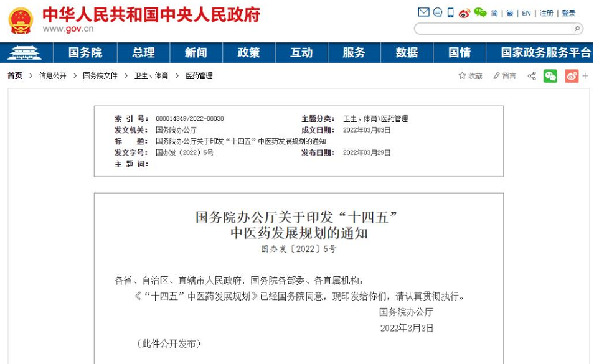The height and width of the screenshot is (364, 594).
Task: Go to 国务院文件 breadcrumb link
Action: [100, 76]
